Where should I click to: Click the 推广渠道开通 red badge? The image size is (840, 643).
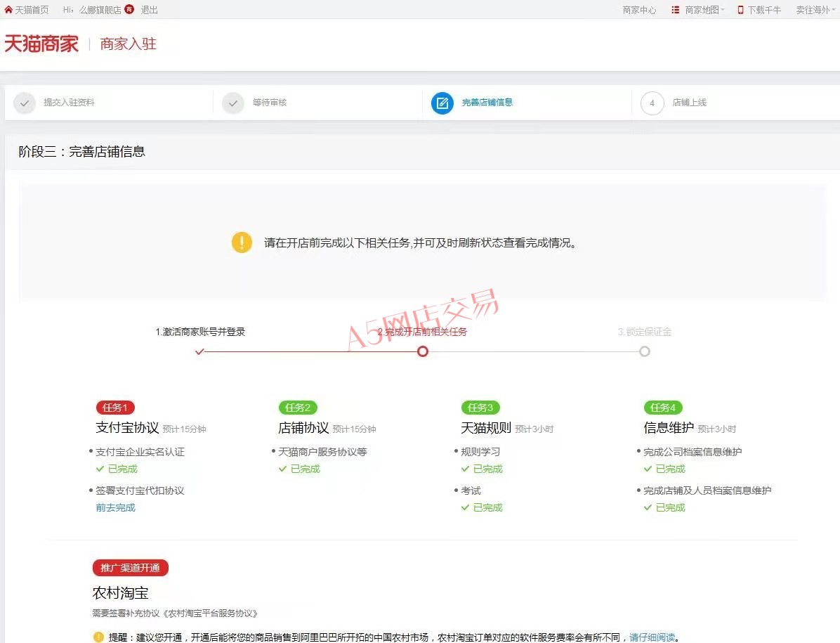pos(131,568)
